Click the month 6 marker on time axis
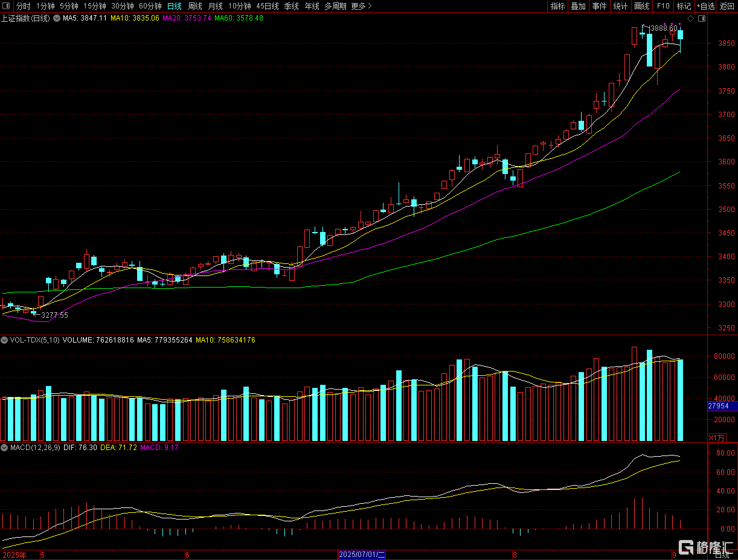738x560 pixels. click(x=187, y=555)
